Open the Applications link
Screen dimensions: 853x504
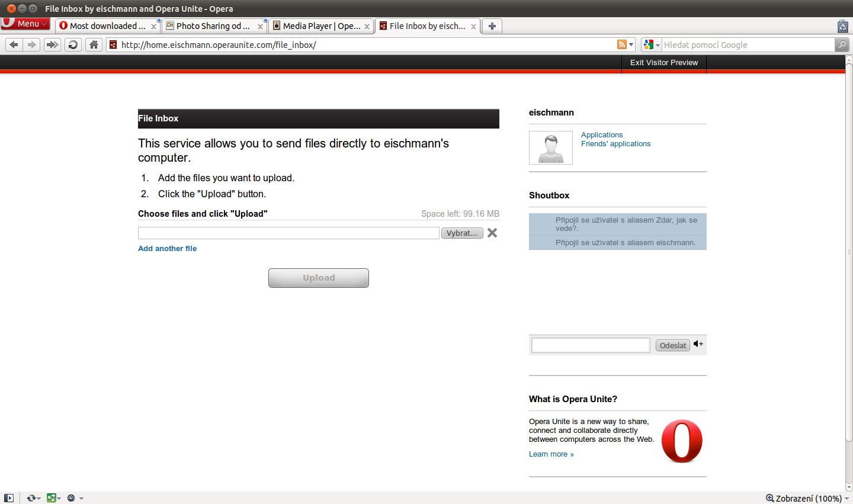point(602,135)
